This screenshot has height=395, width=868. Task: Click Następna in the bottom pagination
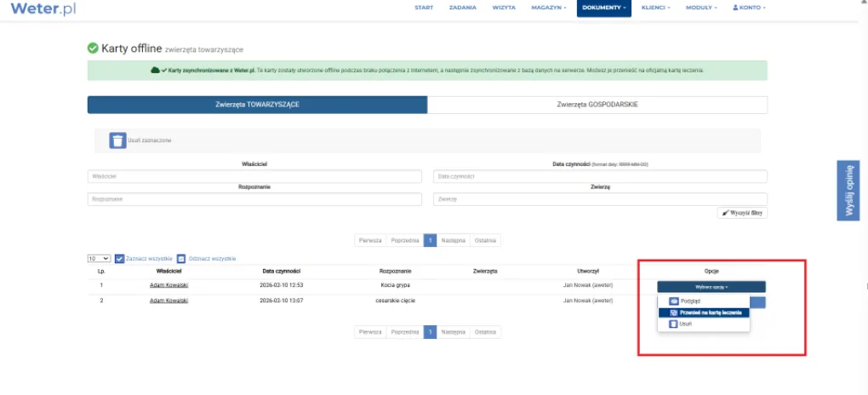click(x=454, y=332)
